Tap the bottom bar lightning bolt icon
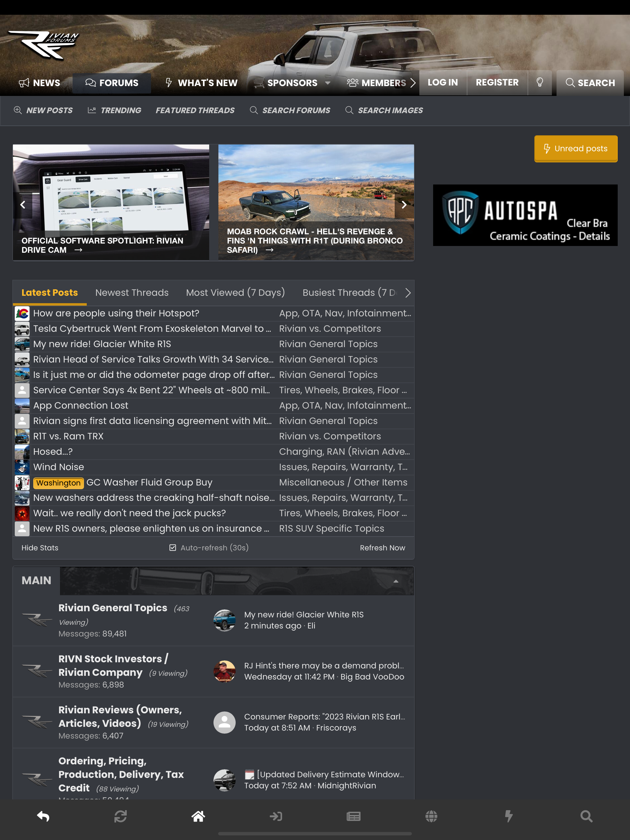Viewport: 630px width, 840px height. click(x=509, y=816)
